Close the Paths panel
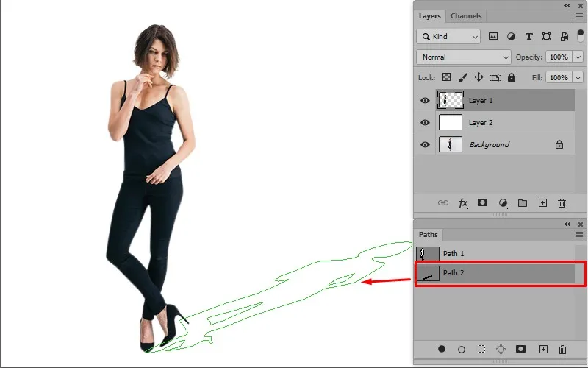This screenshot has height=368, width=588. click(581, 224)
